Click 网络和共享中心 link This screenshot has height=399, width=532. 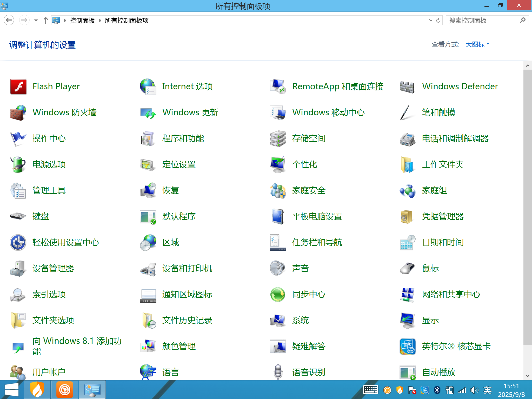pos(451,294)
